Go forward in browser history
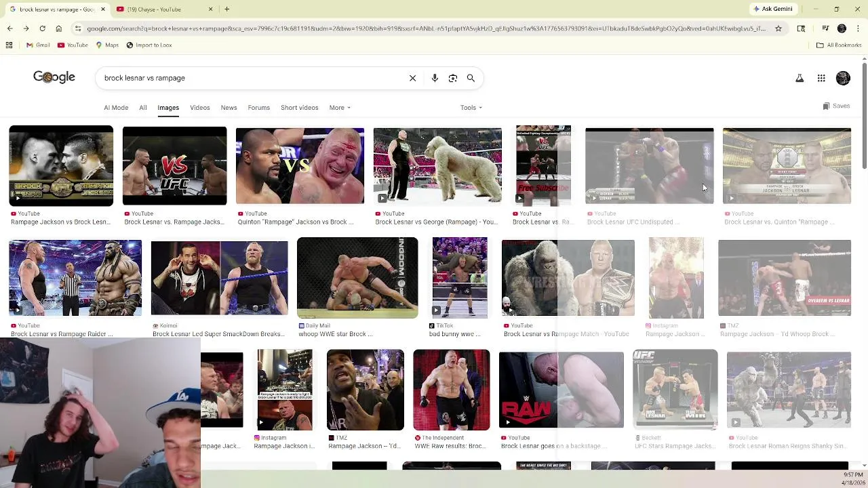The height and width of the screenshot is (488, 868). [x=26, y=28]
